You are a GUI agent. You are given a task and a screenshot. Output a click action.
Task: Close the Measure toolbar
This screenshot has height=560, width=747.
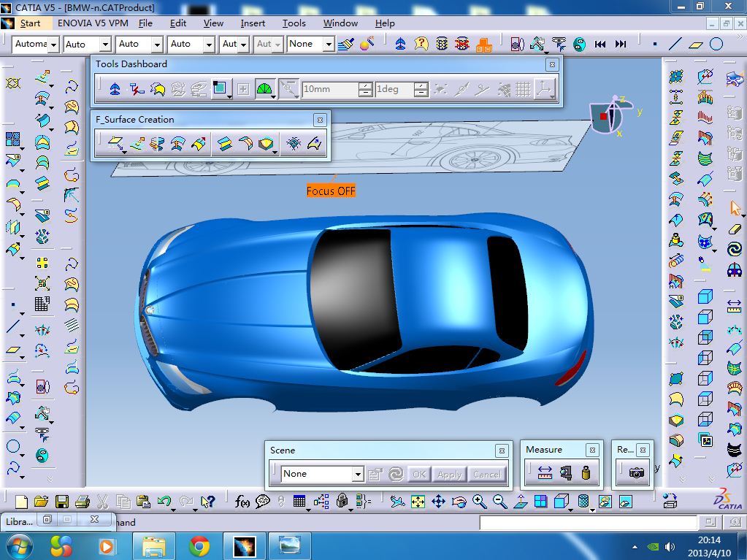coord(592,450)
